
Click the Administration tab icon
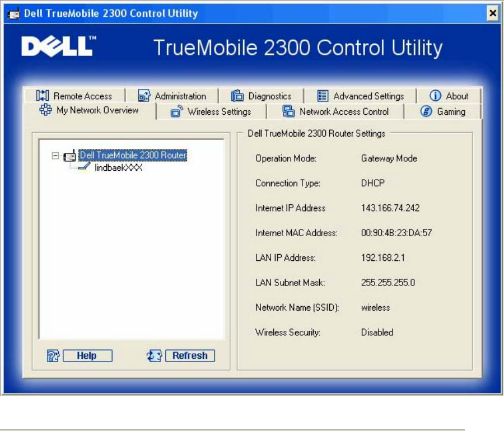[144, 96]
